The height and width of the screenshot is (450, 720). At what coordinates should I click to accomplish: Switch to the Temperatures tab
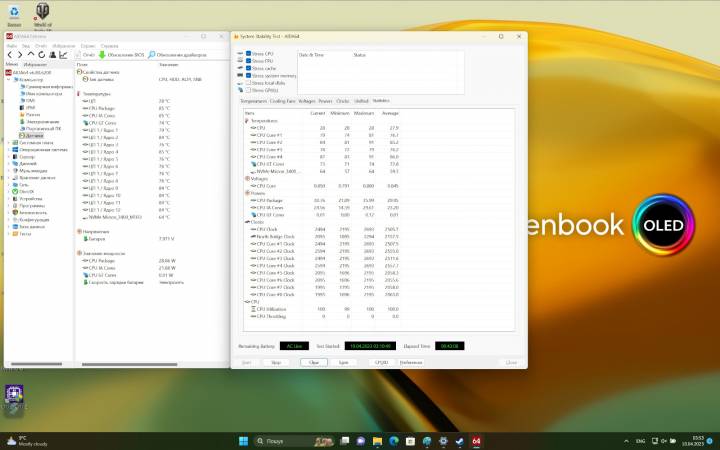(x=253, y=101)
